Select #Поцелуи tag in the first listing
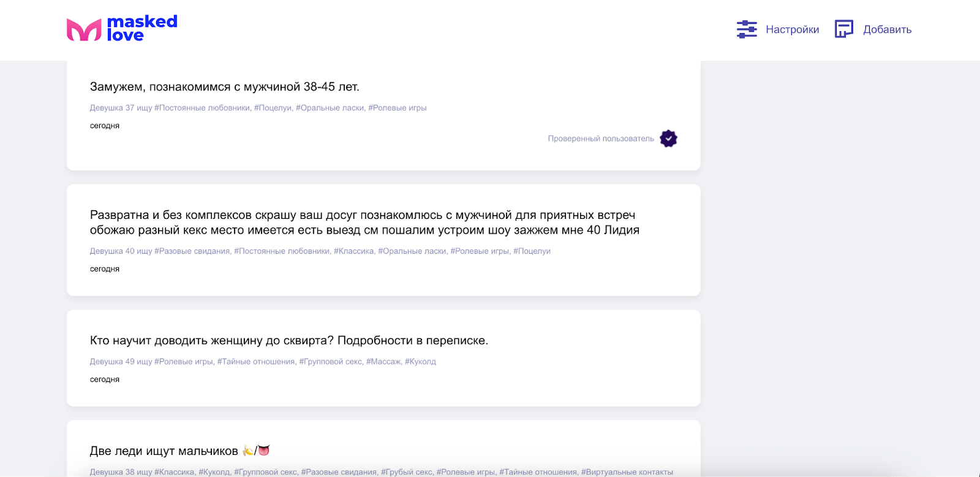This screenshot has height=477, width=980. [273, 108]
